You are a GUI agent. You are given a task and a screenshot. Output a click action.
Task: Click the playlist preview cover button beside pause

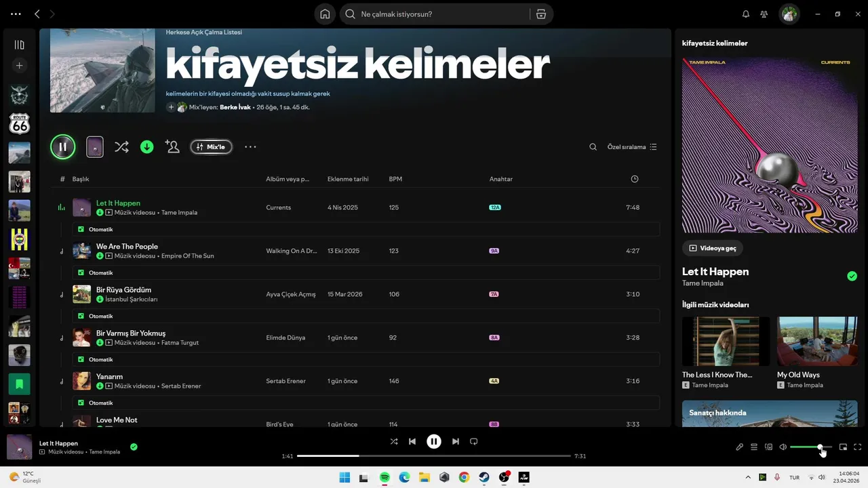click(x=95, y=146)
